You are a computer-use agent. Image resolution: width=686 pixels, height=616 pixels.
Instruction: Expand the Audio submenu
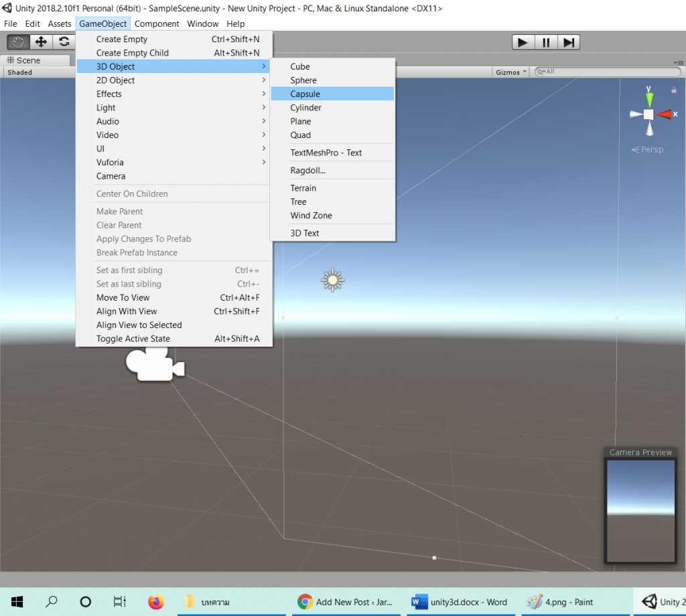click(174, 121)
